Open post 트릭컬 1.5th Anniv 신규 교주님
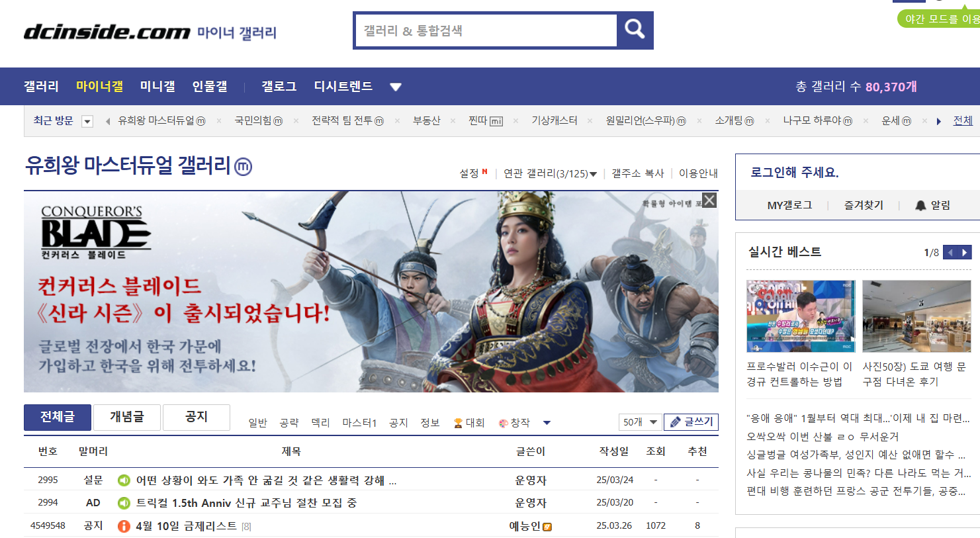This screenshot has width=980, height=538. point(246,503)
